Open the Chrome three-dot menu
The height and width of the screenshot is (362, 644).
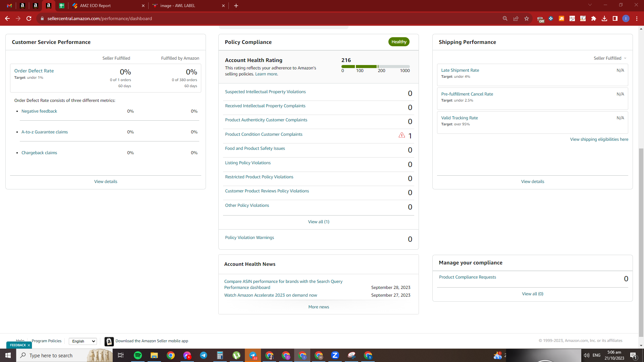[x=637, y=18]
